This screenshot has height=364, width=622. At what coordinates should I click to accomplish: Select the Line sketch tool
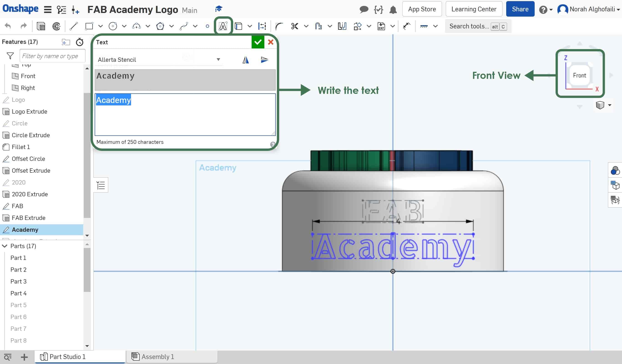click(x=73, y=26)
